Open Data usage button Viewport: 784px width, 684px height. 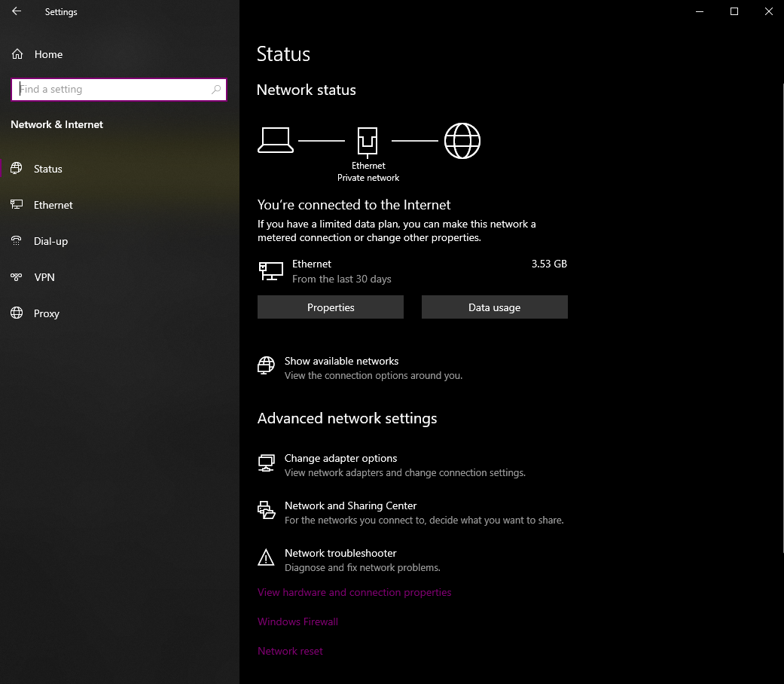tap(495, 307)
